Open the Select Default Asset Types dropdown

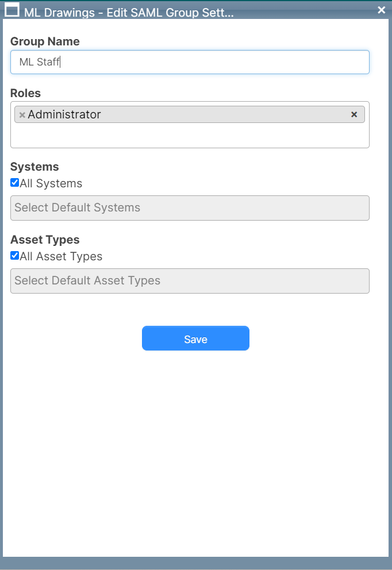(x=190, y=281)
